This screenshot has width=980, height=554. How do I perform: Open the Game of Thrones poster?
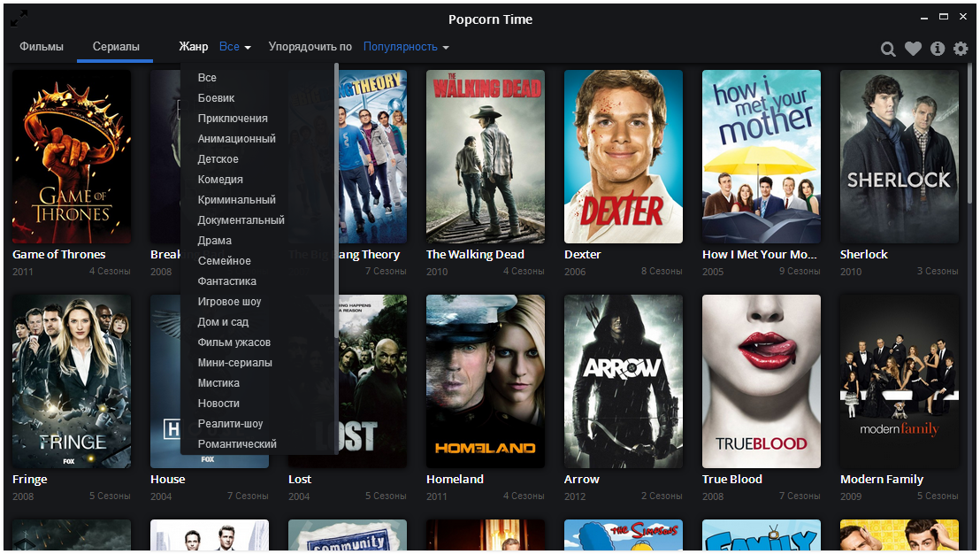pyautogui.click(x=72, y=157)
